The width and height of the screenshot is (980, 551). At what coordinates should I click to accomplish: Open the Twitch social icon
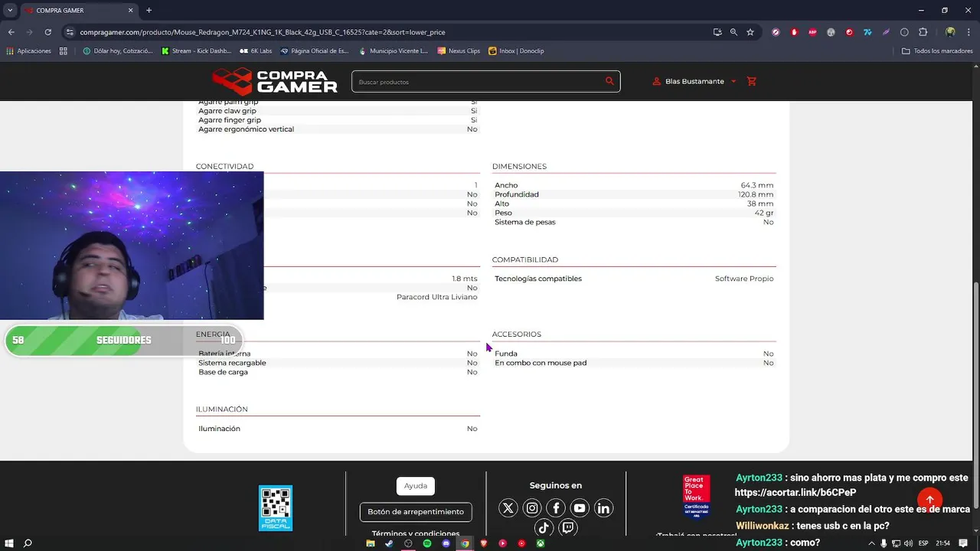(x=567, y=527)
